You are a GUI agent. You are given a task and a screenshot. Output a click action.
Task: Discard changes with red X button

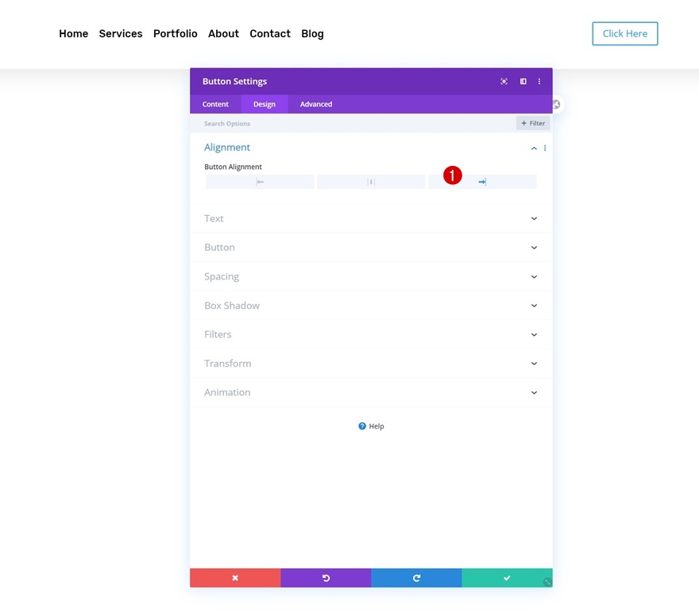[x=235, y=578]
